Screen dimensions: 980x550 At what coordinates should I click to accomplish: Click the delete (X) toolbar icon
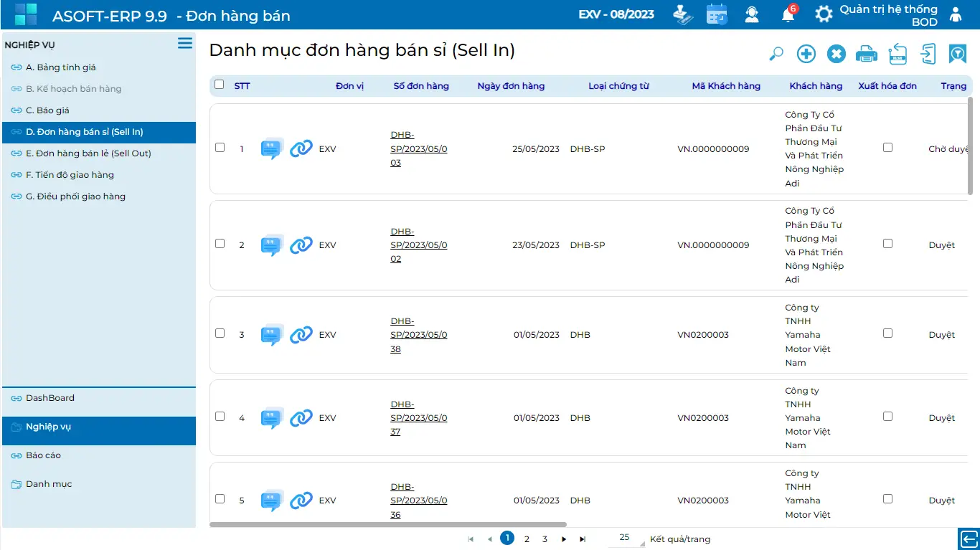(837, 54)
